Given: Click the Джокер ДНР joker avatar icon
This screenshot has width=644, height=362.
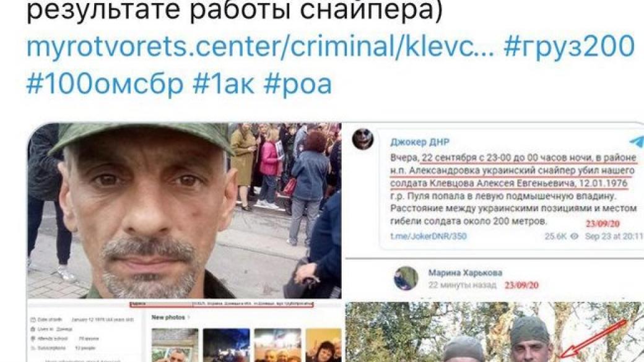Looking at the screenshot, I should 363,139.
